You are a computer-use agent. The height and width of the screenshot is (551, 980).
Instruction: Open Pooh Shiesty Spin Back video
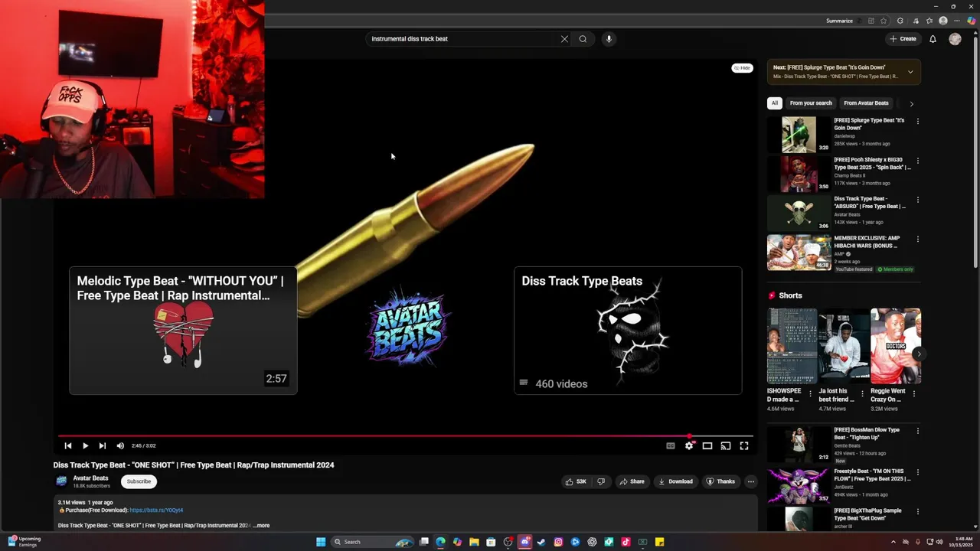coord(799,174)
